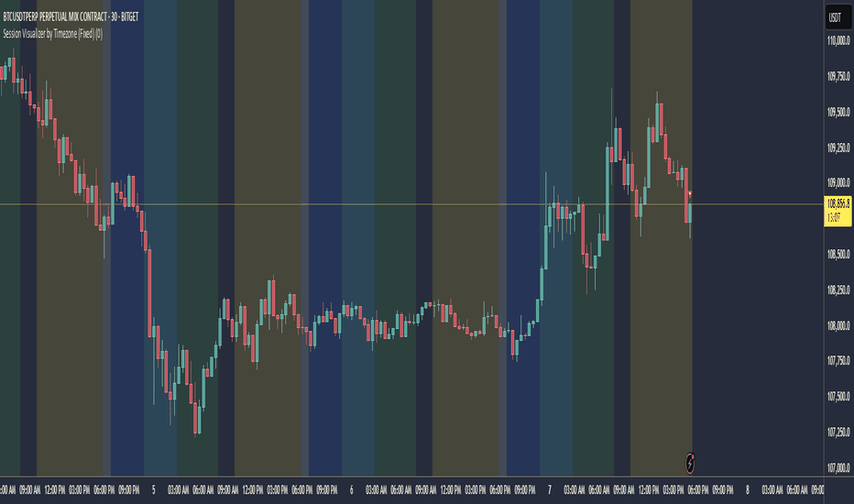Click the day 8 date label on time axis
The image size is (854, 504).
748,490
